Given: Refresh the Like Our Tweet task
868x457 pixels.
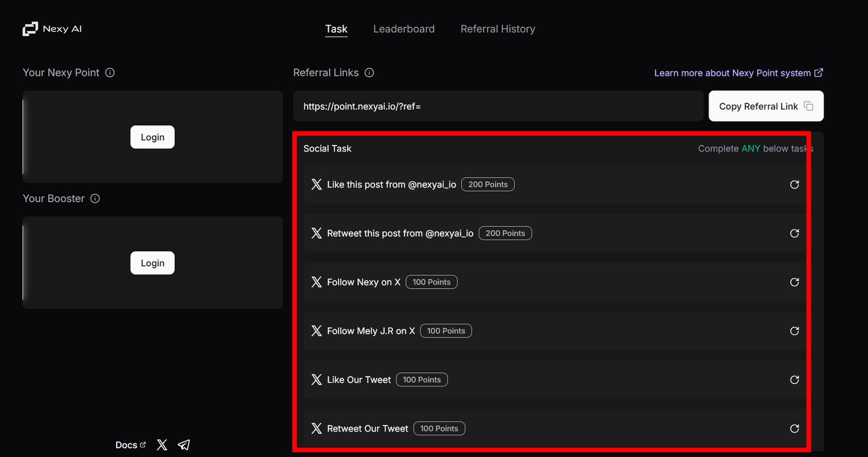Looking at the screenshot, I should click(x=794, y=380).
